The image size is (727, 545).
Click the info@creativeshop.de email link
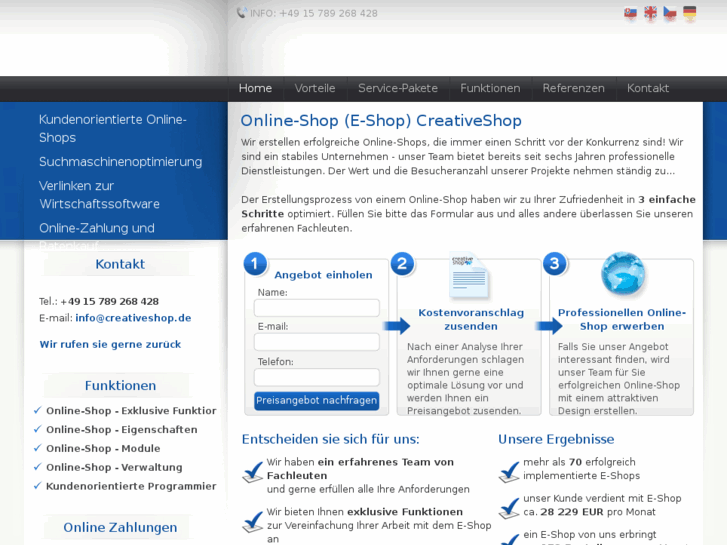pos(133,318)
